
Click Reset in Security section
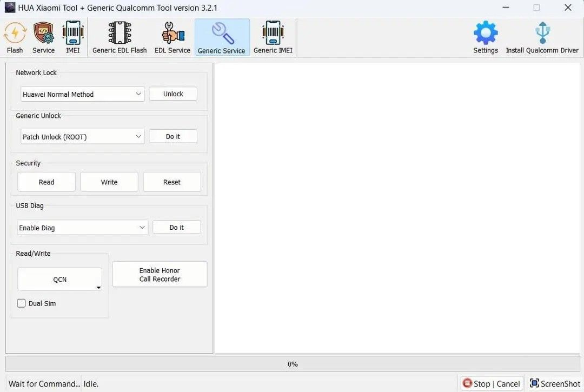click(x=172, y=182)
